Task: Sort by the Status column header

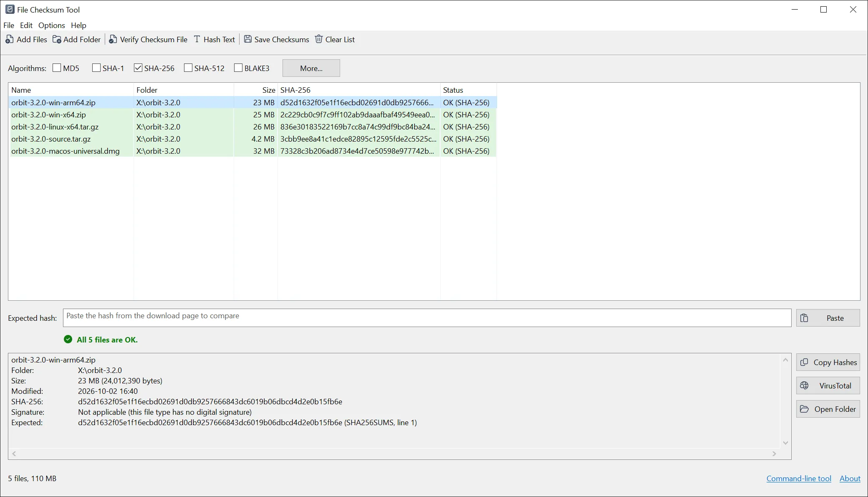Action: 468,90
